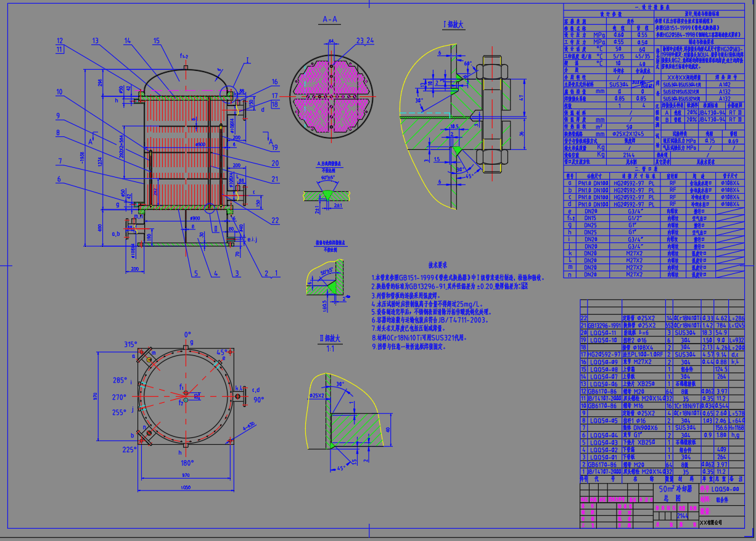Click the 315° angle label
The height and width of the screenshot is (541, 756).
click(x=130, y=344)
